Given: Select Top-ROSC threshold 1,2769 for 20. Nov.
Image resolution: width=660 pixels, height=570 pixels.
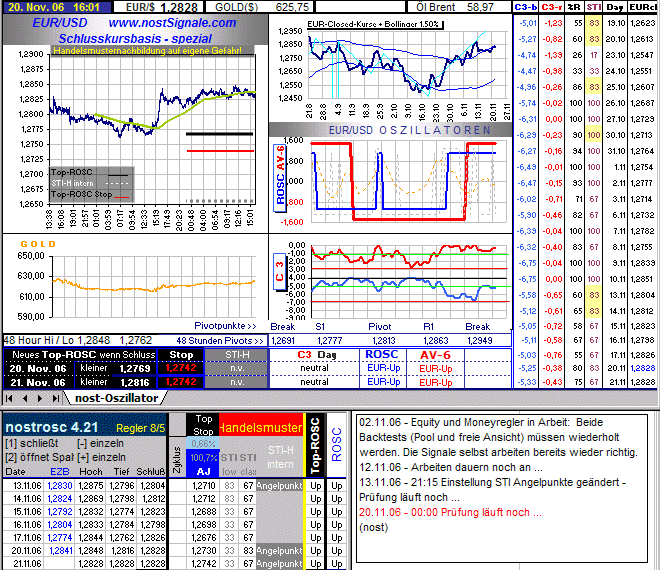Looking at the screenshot, I should point(134,369).
